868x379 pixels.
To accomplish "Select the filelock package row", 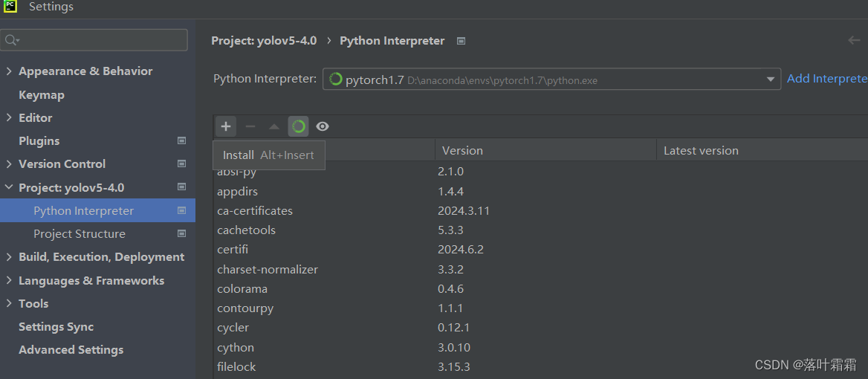I will pyautogui.click(x=540, y=367).
